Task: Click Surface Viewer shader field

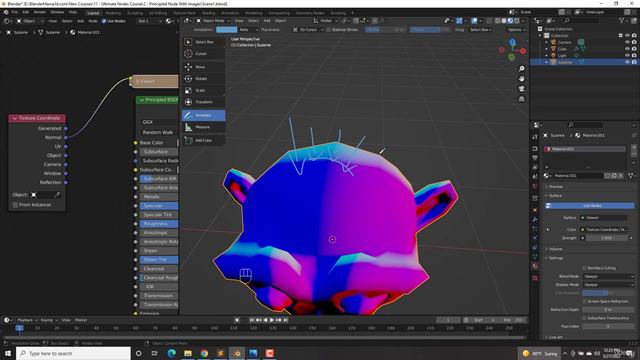Action: click(x=604, y=218)
